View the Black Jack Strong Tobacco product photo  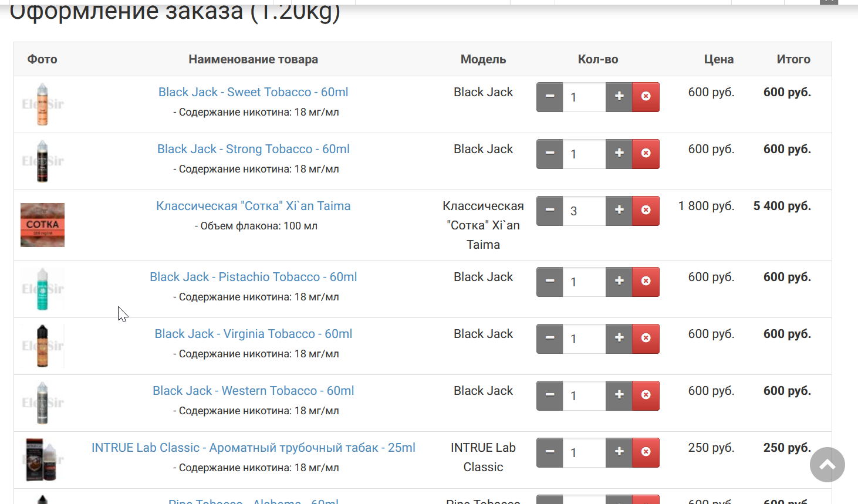coord(42,161)
